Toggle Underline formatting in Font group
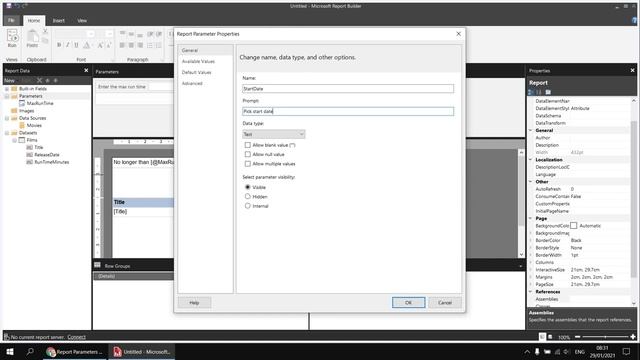Viewport: 640px width, 360px height. (76, 45)
